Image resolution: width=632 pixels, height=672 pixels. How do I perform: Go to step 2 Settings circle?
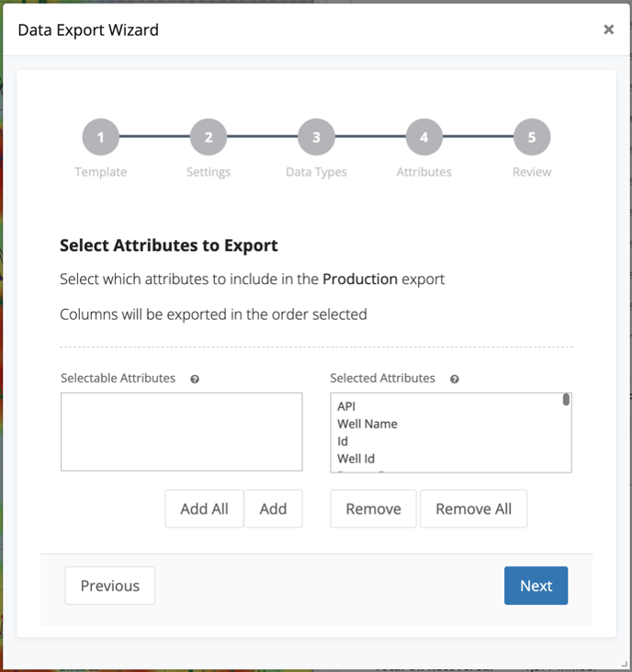pyautogui.click(x=209, y=137)
